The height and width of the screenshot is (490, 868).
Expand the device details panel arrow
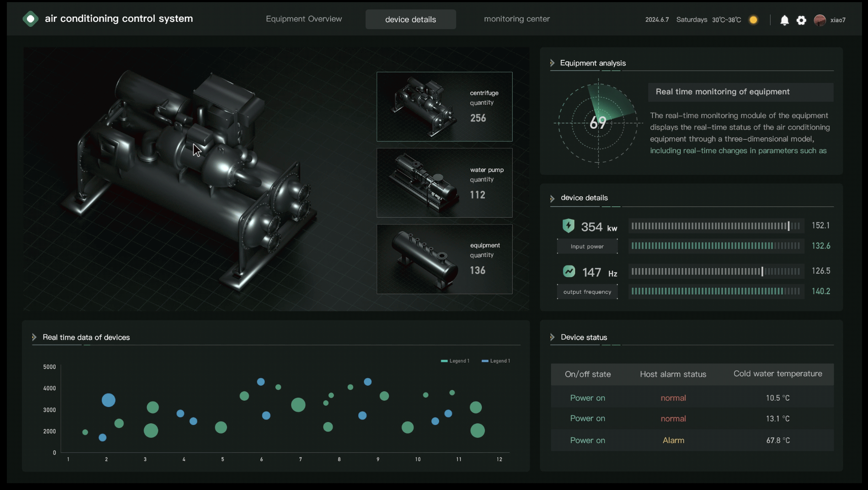(552, 198)
